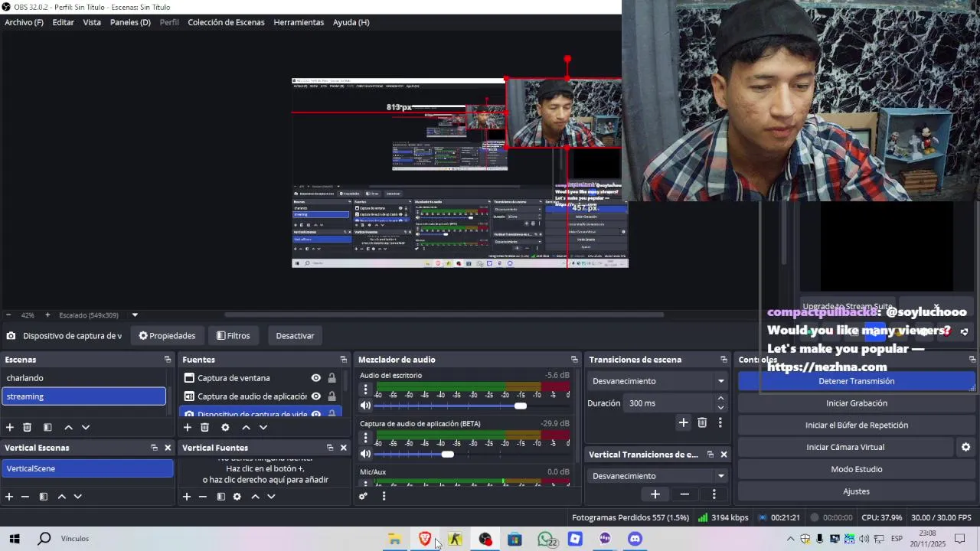Open the Editar menu
This screenshot has height=551, width=980.
63,22
